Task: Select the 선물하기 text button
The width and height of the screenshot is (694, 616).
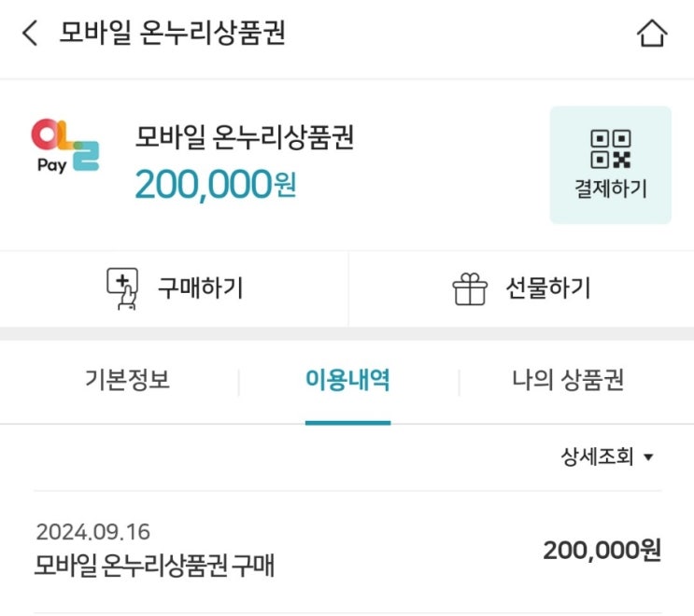Action: click(548, 287)
